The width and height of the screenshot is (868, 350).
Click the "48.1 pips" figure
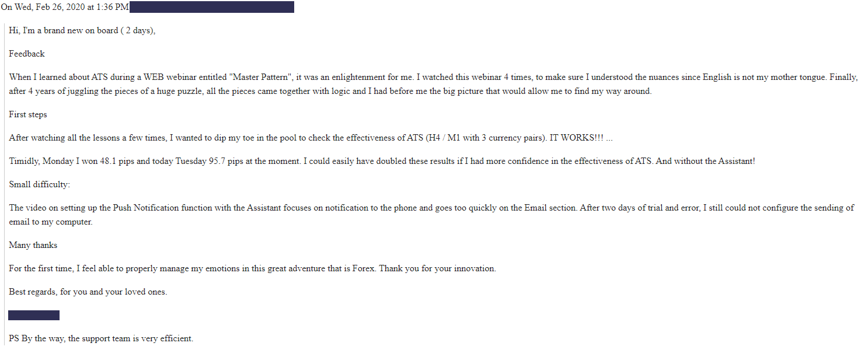117,161
